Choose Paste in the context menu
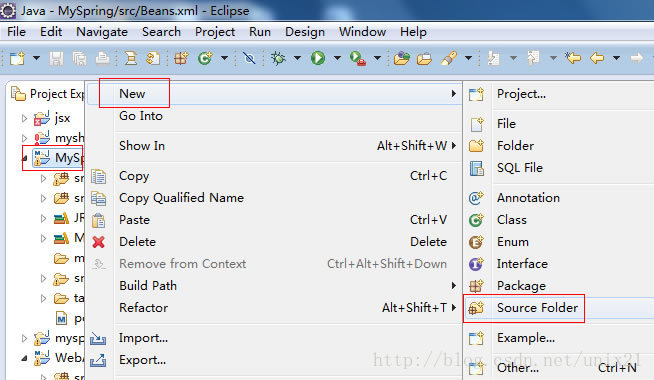 click(274, 220)
